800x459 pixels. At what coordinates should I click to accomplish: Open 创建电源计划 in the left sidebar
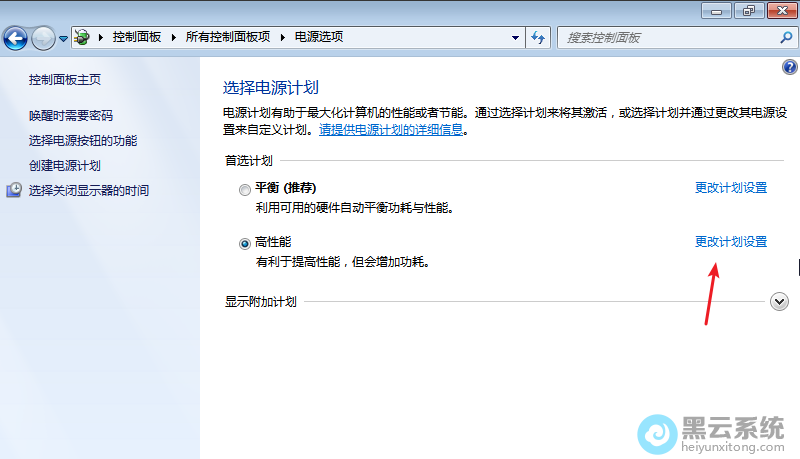(65, 165)
